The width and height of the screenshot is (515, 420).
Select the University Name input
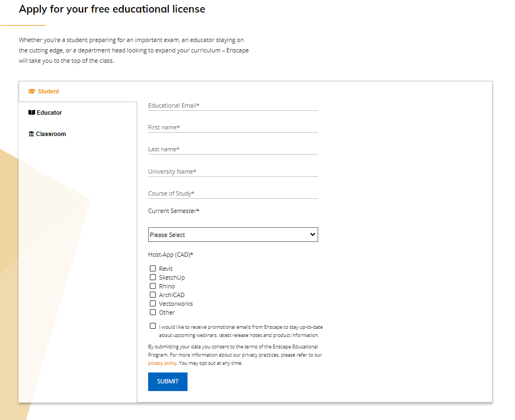click(233, 171)
